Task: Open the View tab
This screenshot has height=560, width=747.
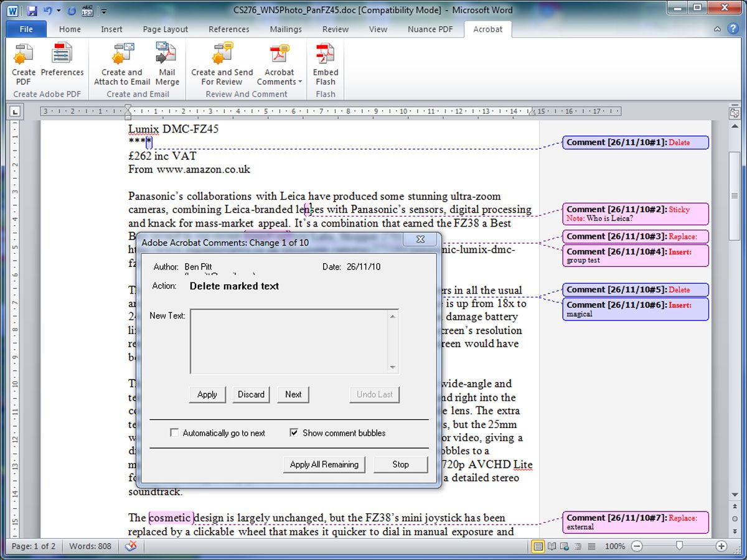Action: pyautogui.click(x=378, y=29)
